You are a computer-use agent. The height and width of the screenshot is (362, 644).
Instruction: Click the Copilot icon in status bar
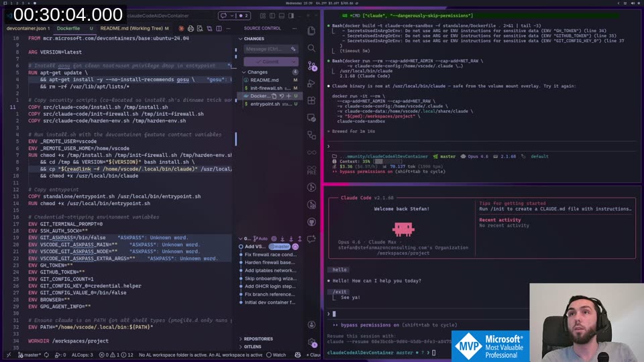(x=298, y=355)
